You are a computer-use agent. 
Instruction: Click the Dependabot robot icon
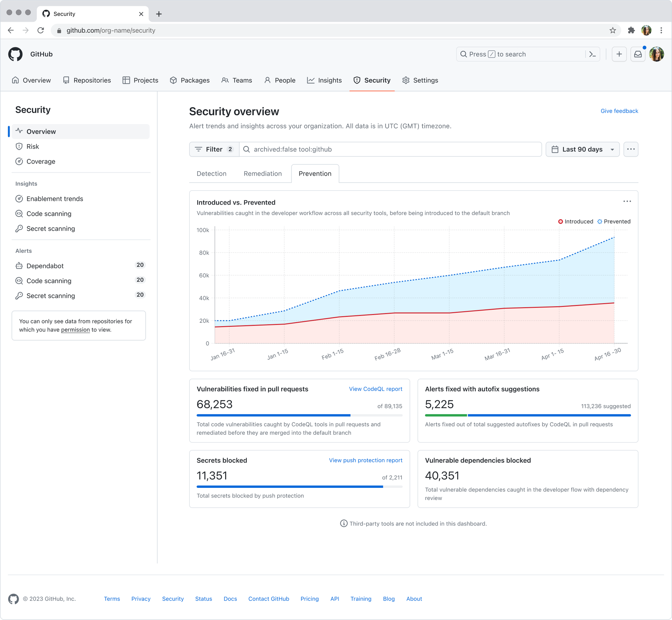[19, 266]
